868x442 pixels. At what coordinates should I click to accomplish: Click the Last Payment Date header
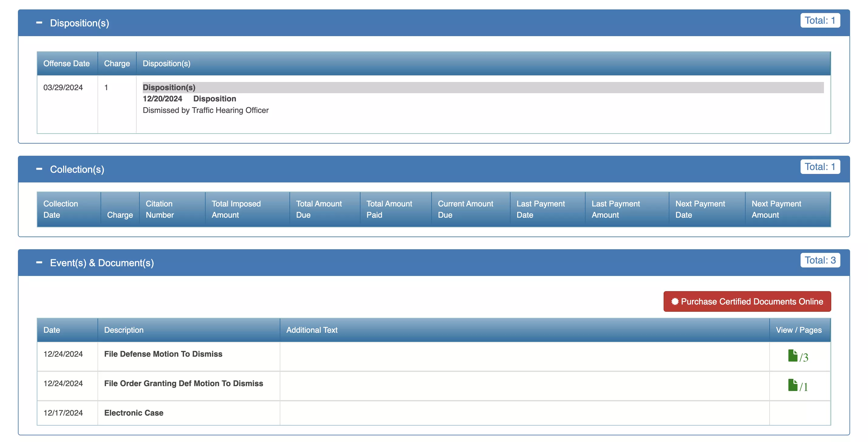click(548, 209)
